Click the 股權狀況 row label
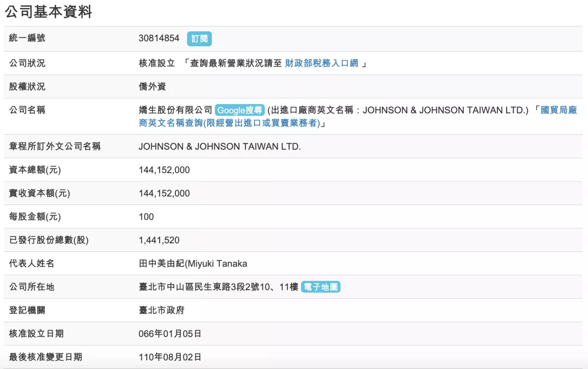 pos(27,87)
